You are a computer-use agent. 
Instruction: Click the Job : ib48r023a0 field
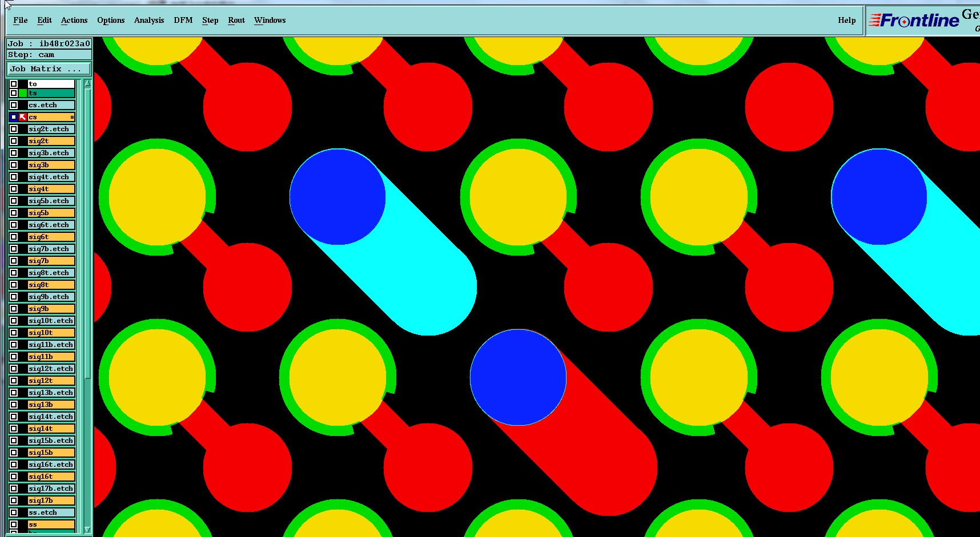click(x=49, y=43)
